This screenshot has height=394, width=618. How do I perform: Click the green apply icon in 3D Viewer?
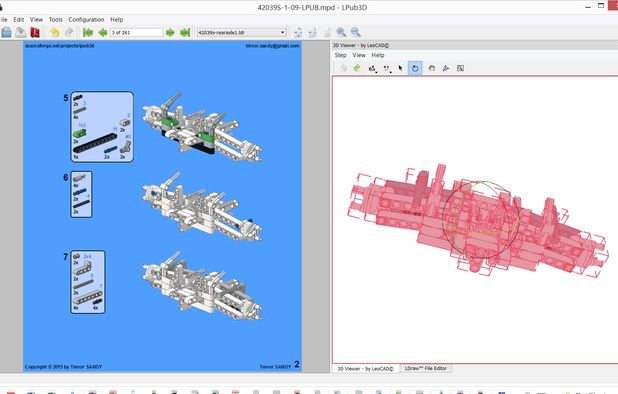357,68
